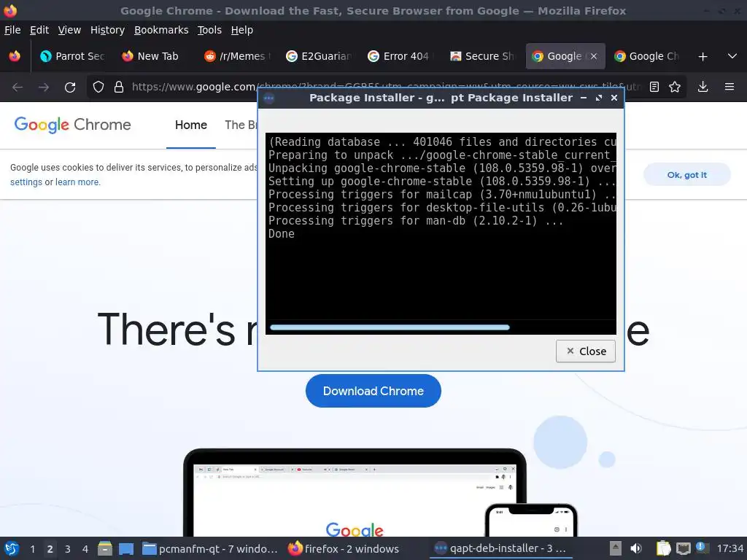Open the update notifier tray icon
The image size is (747, 560).
click(701, 548)
